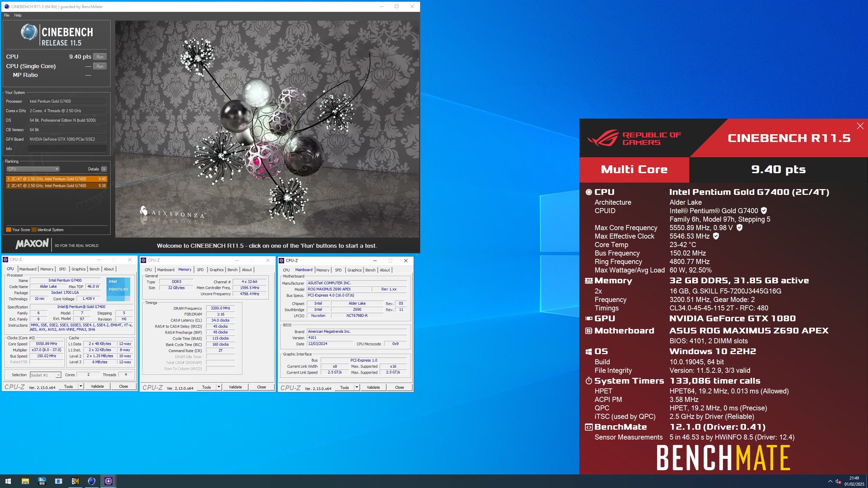Click the GPU icon in BenchMate panel
Image resolution: width=868 pixels, height=488 pixels.
pyautogui.click(x=589, y=319)
